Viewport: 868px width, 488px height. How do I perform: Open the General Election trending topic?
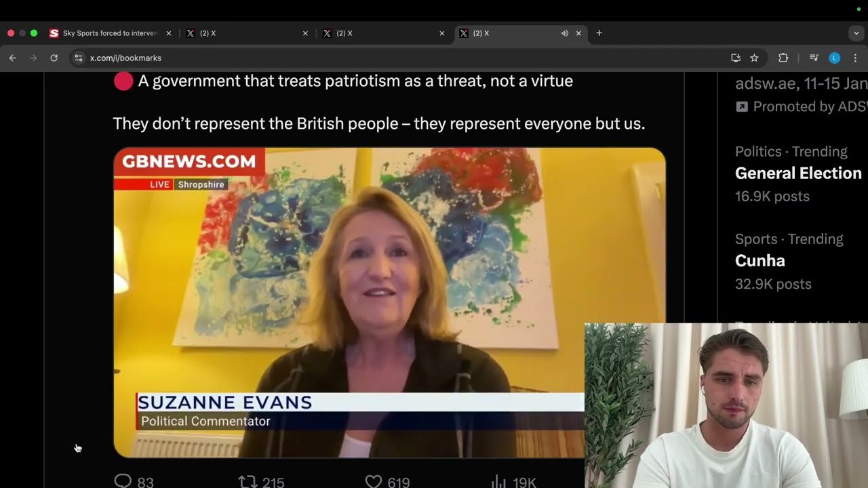click(x=798, y=174)
